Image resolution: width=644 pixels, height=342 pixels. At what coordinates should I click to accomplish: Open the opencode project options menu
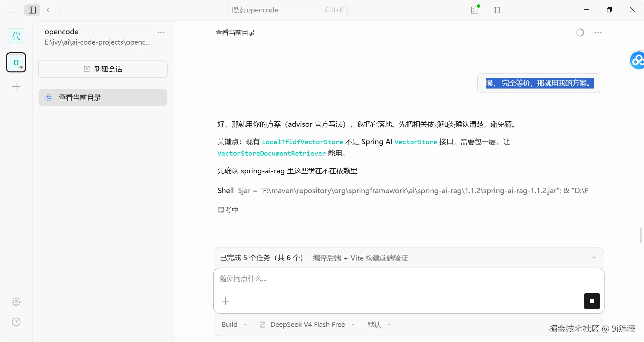(x=161, y=33)
